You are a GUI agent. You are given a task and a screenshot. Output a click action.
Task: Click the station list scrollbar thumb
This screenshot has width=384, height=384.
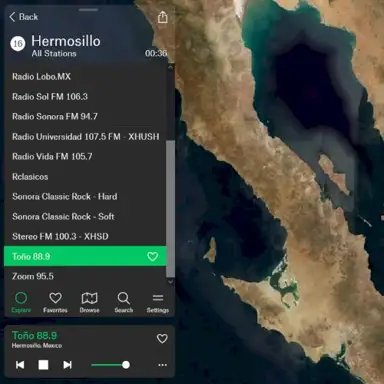pyautogui.click(x=170, y=209)
